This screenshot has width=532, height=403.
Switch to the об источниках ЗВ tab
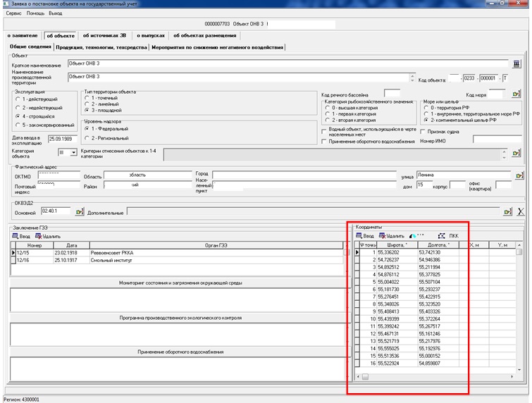tap(104, 35)
